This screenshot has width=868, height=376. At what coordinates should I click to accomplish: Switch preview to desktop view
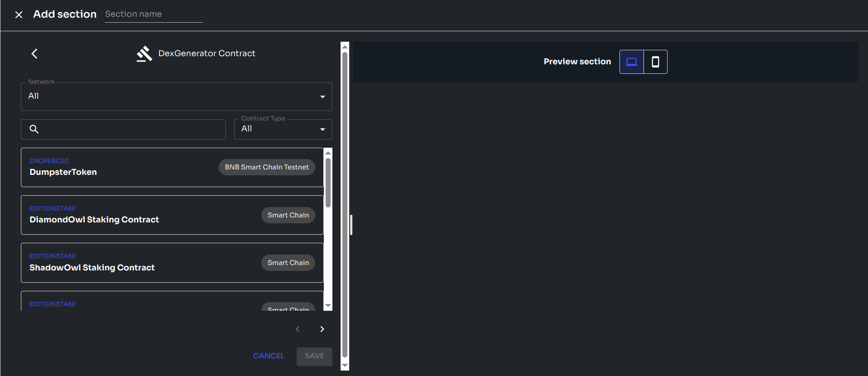[631, 62]
